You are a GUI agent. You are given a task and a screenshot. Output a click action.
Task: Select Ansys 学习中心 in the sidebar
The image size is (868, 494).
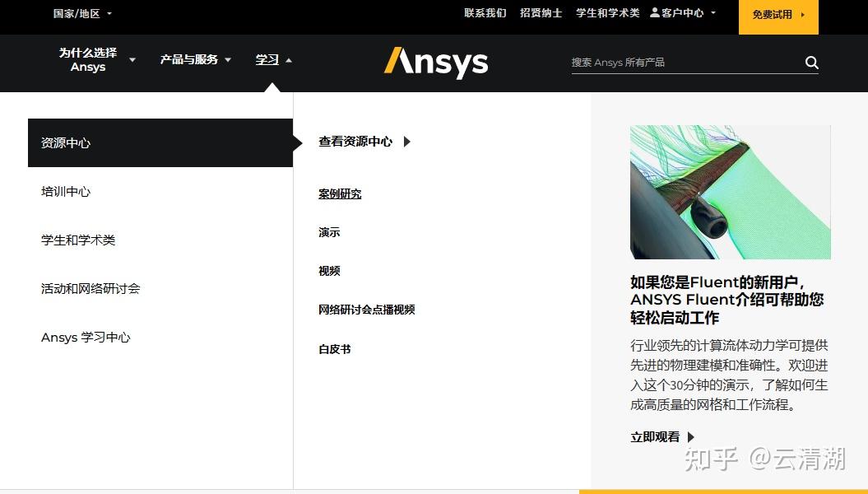[86, 337]
